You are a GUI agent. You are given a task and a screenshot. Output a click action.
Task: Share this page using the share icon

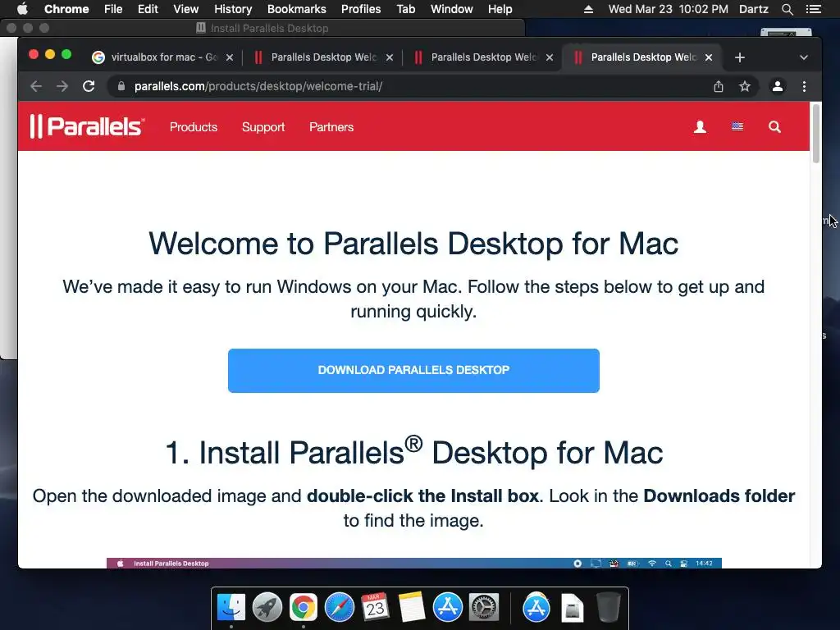pos(719,86)
